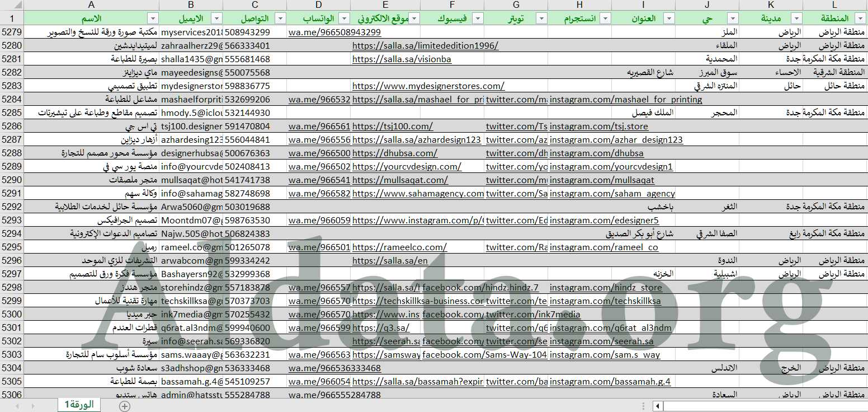Open instagram.com/techskillksa link
The height and width of the screenshot is (412, 868).
pos(605,301)
